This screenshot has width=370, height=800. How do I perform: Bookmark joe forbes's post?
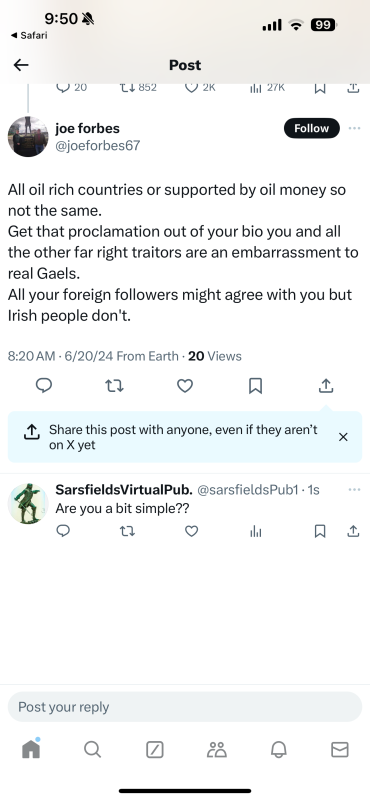(255, 386)
